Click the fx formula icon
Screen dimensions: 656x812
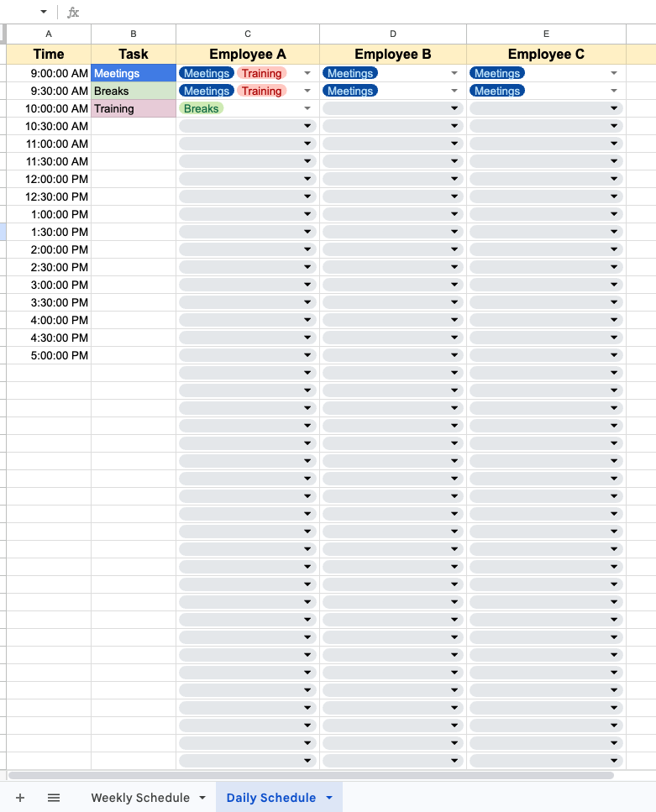tap(73, 13)
